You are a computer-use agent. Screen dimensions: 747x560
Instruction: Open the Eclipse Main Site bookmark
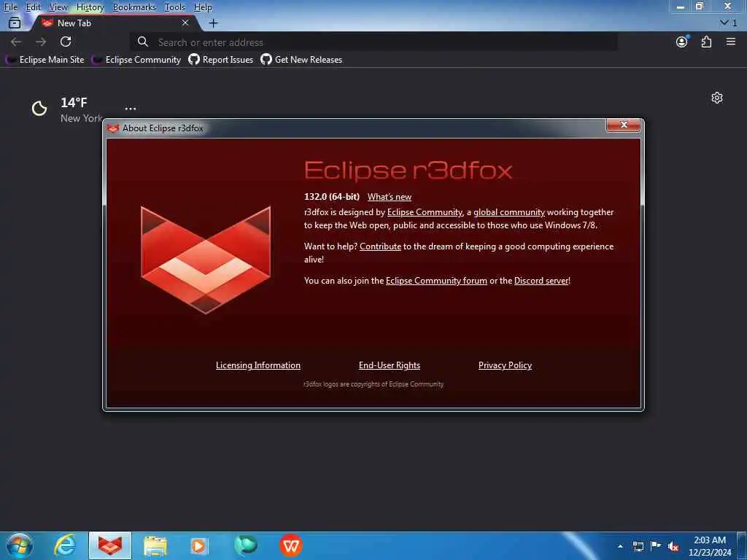[45, 60]
